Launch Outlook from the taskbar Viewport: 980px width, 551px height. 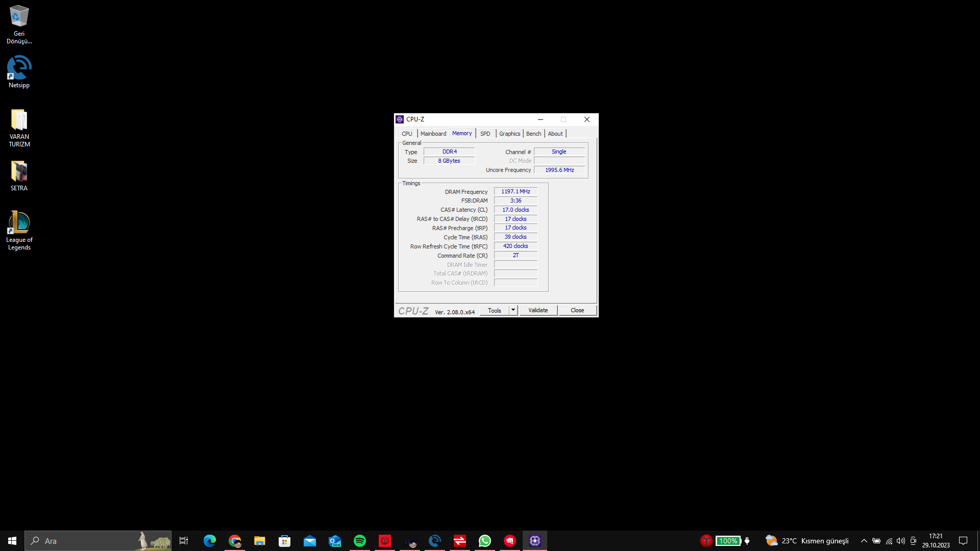point(335,541)
